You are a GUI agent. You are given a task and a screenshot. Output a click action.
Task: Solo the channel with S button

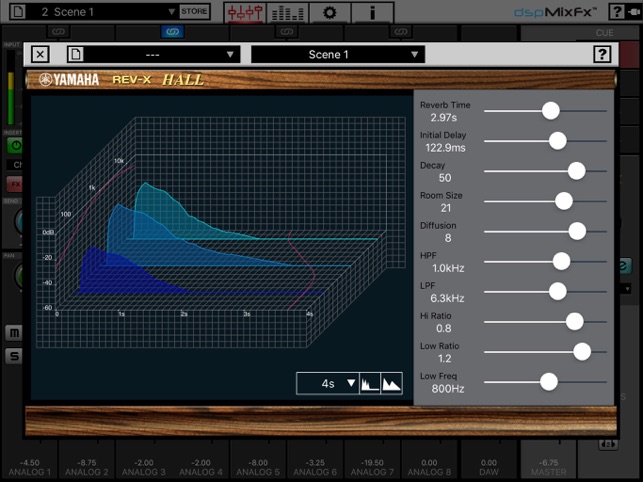(x=14, y=356)
